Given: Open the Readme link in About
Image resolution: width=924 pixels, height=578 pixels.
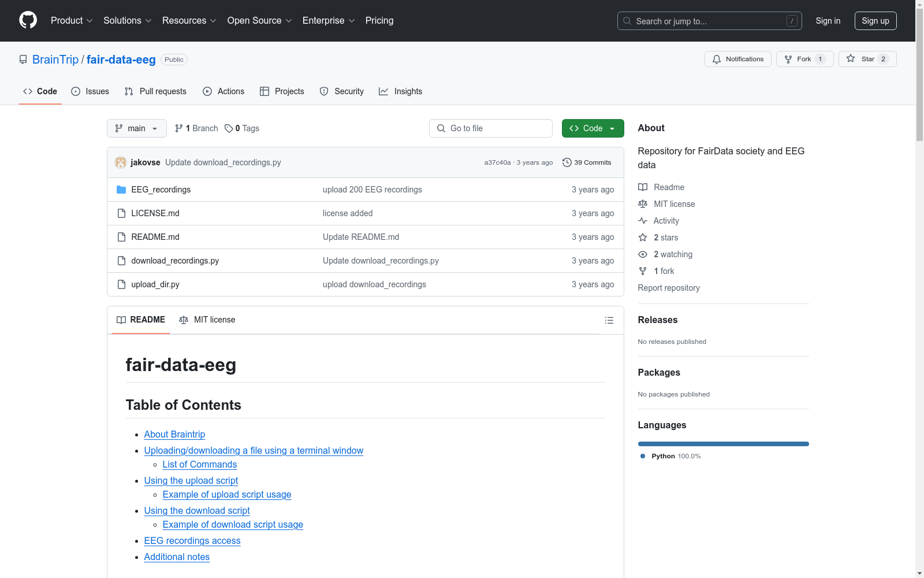Looking at the screenshot, I should coord(661,187).
